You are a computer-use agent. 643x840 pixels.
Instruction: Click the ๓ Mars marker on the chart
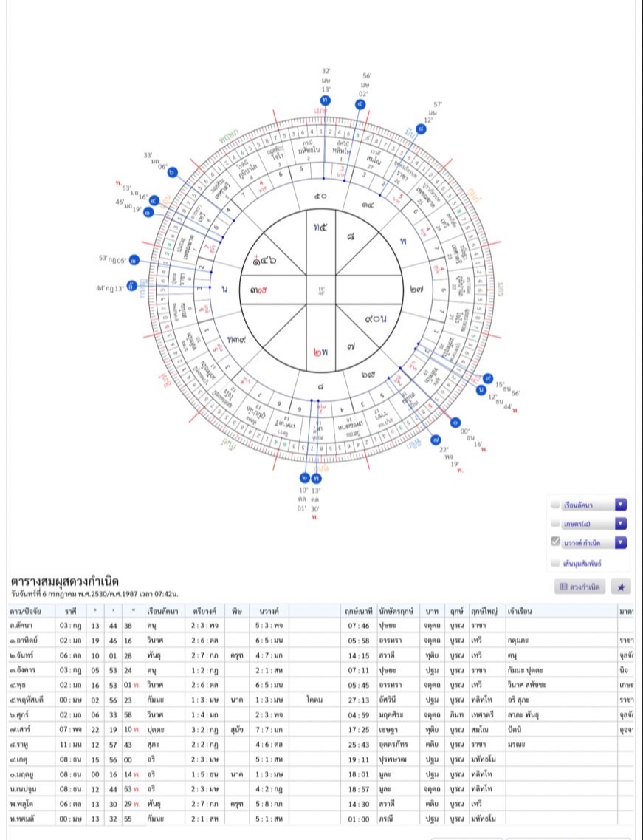click(134, 260)
